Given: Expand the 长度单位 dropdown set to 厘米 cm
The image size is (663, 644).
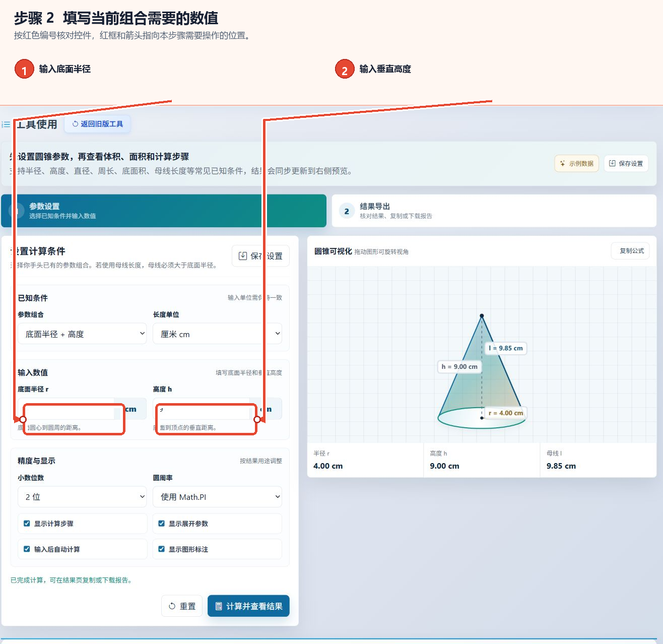Looking at the screenshot, I should pos(217,334).
